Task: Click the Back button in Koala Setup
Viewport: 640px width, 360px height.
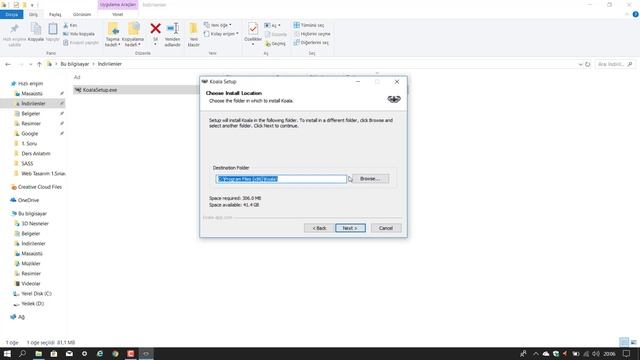Action: pos(319,228)
